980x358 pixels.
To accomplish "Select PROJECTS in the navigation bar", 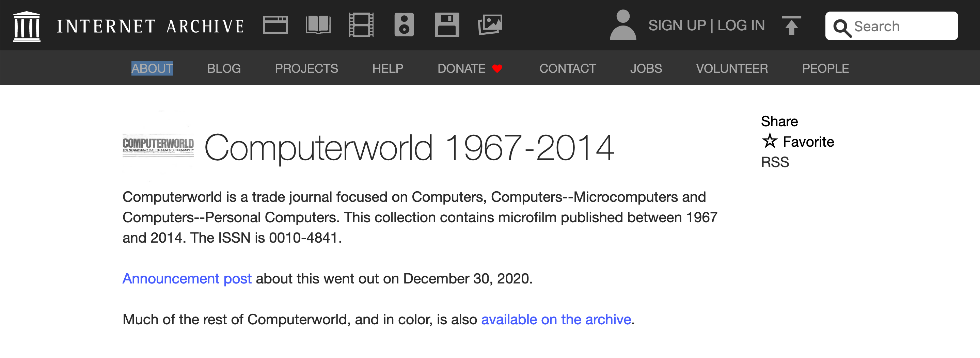I will (306, 68).
